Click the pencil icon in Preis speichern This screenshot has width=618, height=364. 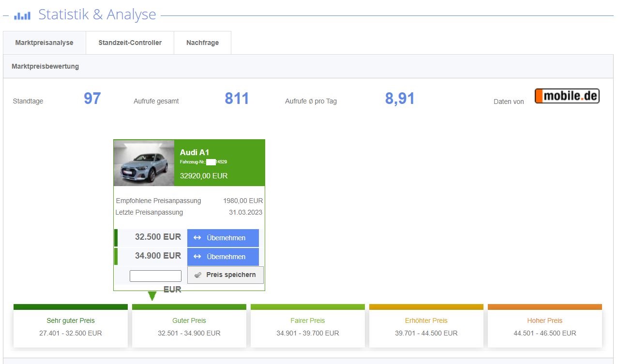click(197, 275)
